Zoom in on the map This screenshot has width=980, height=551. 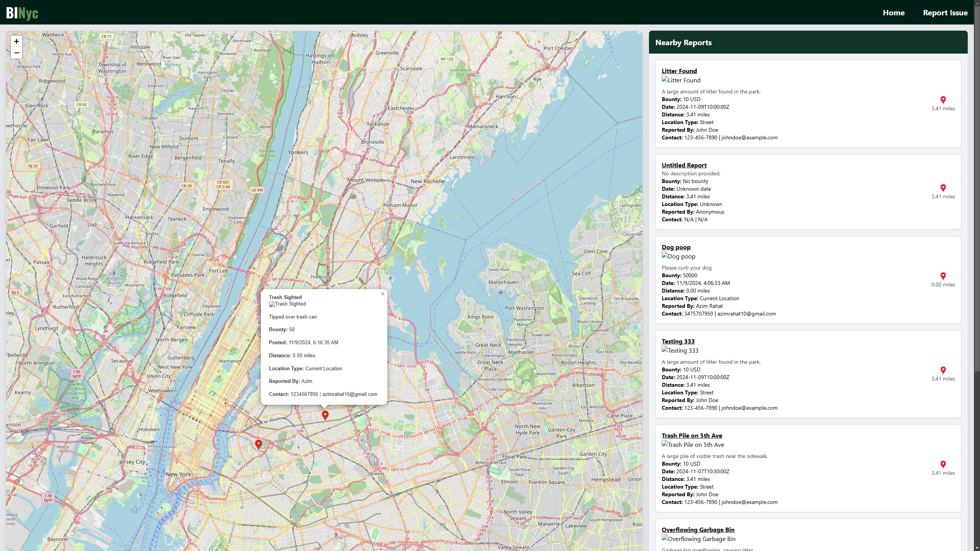16,41
